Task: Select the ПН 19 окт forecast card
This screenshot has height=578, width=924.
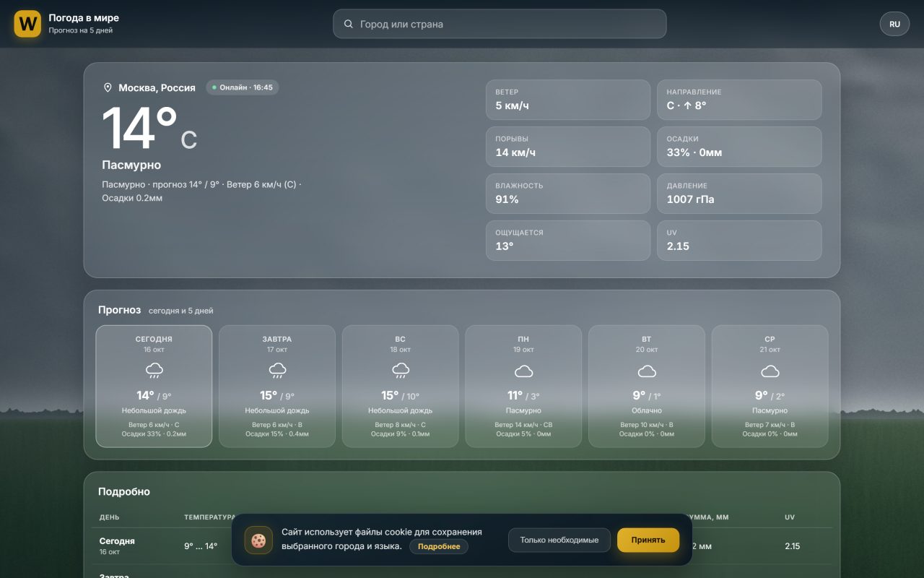Action: [x=523, y=387]
